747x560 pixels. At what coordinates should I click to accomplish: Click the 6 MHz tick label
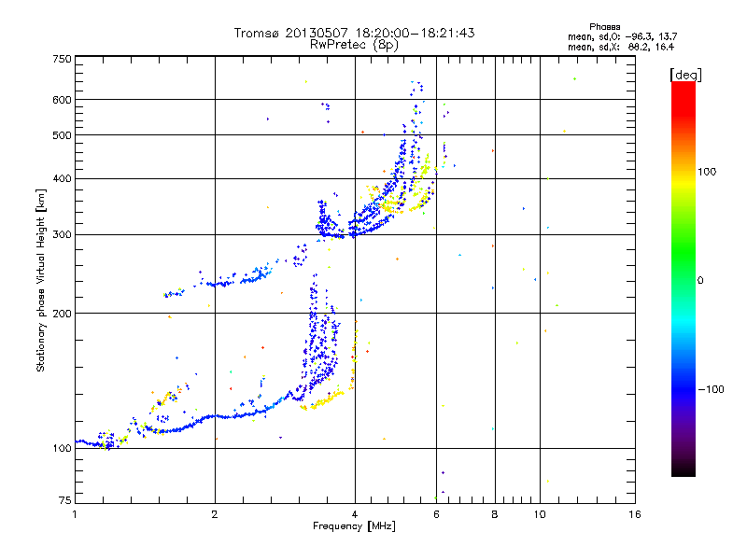(x=436, y=514)
